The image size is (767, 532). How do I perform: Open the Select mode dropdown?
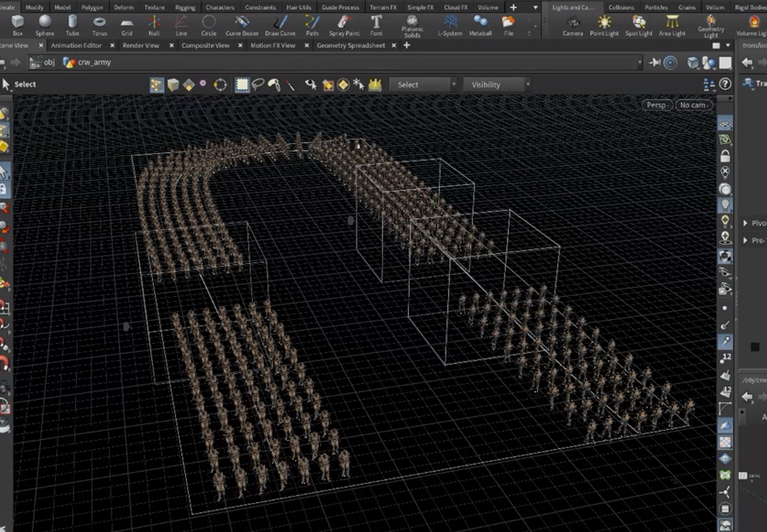tap(423, 85)
